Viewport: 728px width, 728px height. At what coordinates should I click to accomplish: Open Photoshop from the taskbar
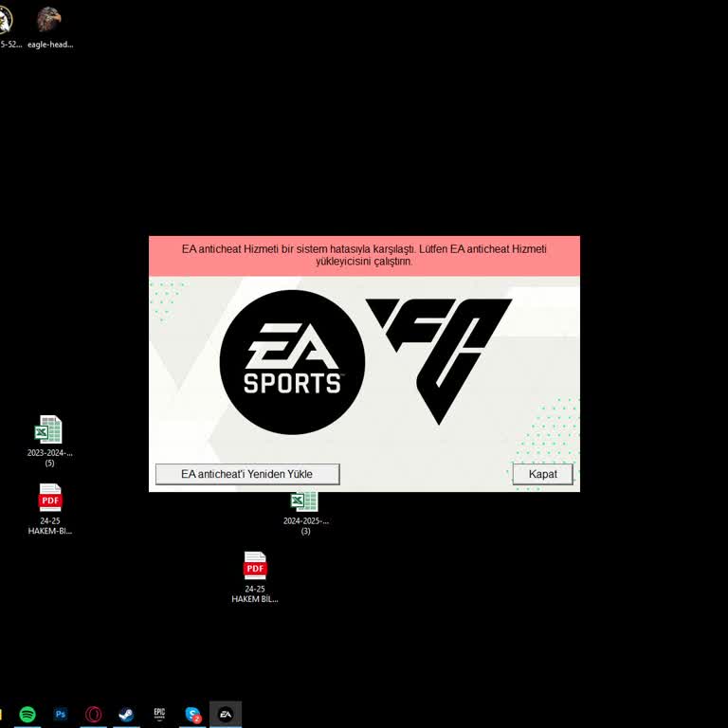pos(61,714)
